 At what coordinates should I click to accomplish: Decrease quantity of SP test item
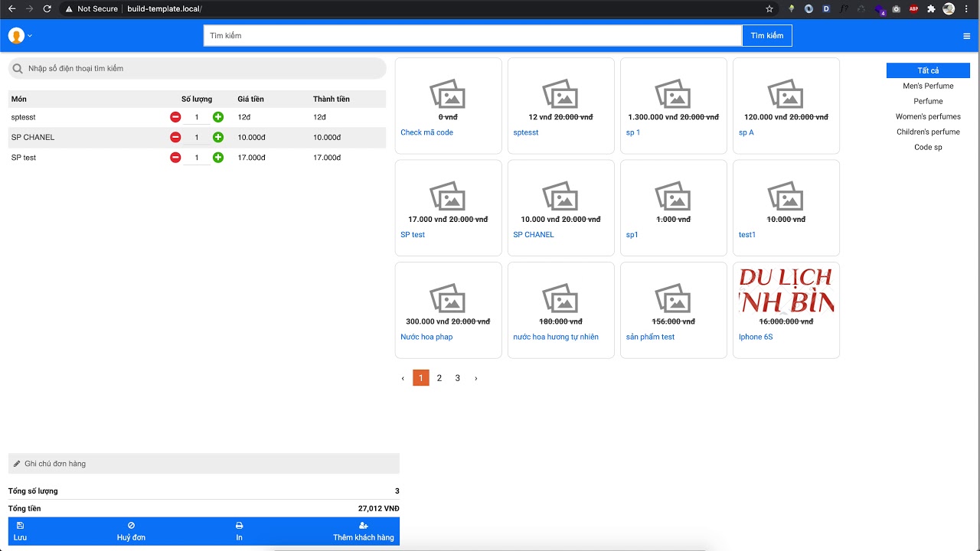click(x=175, y=158)
